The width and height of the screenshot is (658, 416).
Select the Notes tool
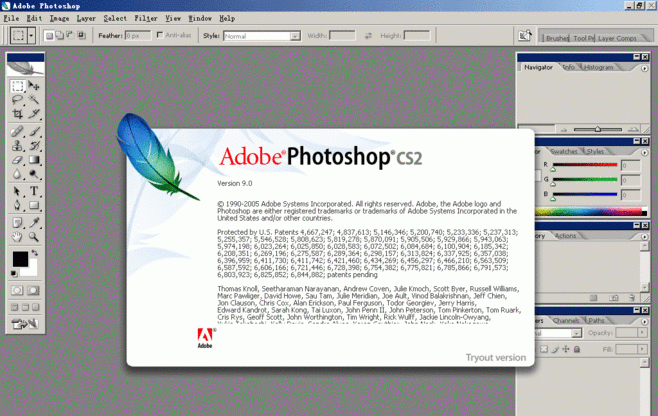click(17, 223)
